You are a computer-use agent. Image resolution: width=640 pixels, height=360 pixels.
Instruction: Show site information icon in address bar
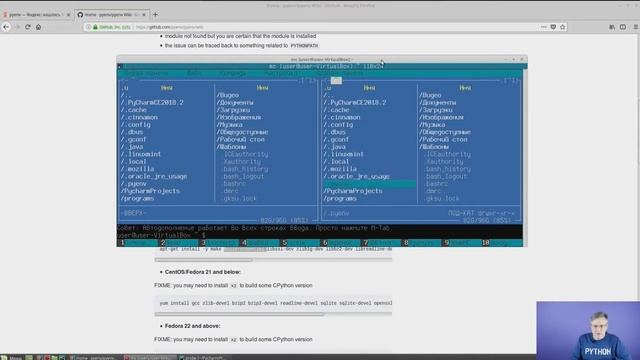click(88, 27)
